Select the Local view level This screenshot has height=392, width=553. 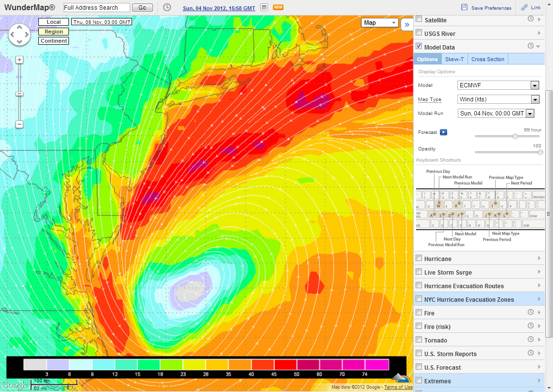(53, 22)
